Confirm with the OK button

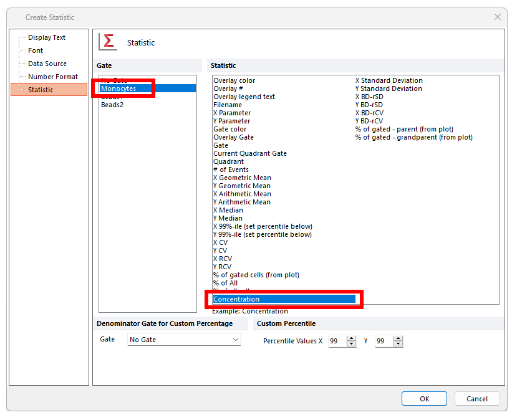424,399
